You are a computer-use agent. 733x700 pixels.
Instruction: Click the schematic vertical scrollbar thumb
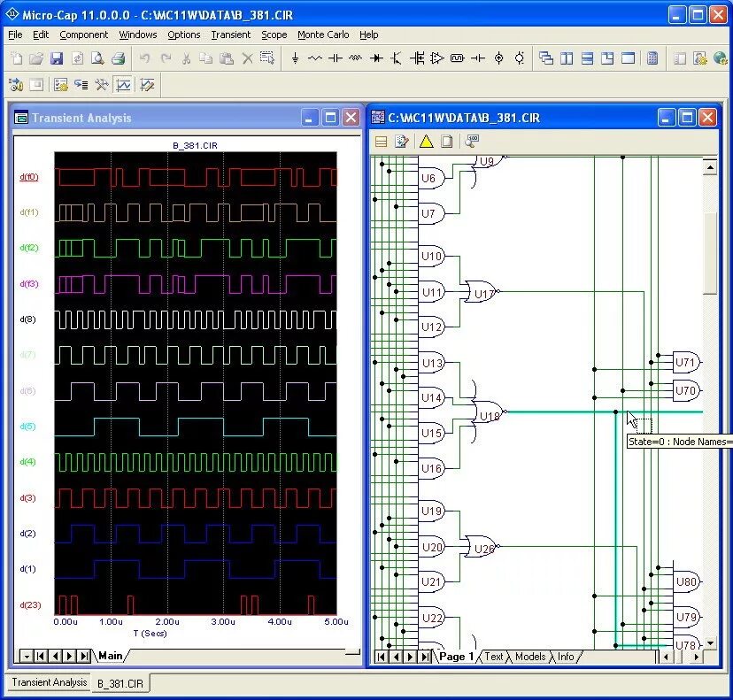[x=710, y=253]
